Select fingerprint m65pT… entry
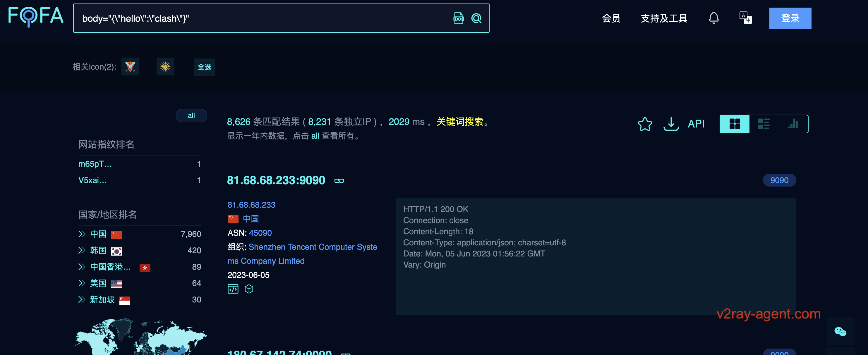 click(x=95, y=164)
